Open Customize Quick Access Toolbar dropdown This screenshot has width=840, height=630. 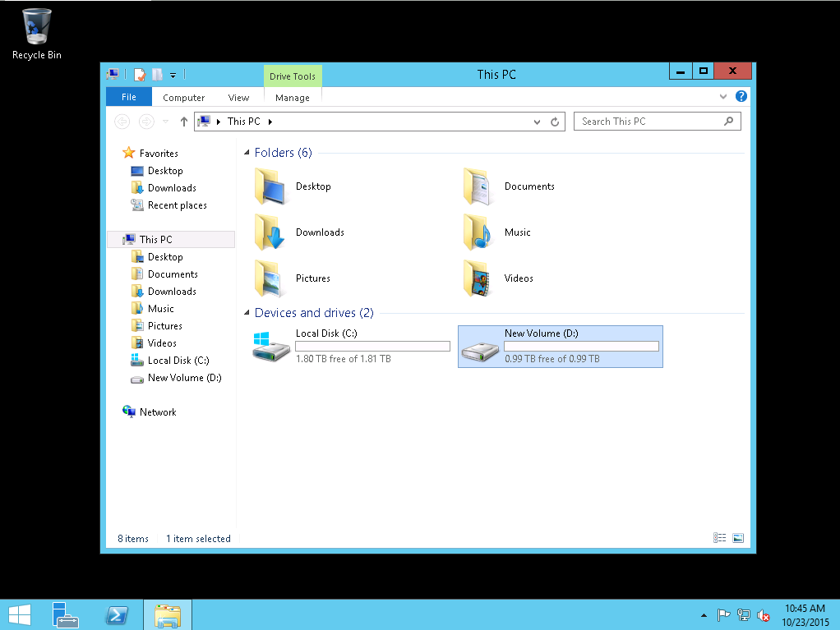point(173,76)
